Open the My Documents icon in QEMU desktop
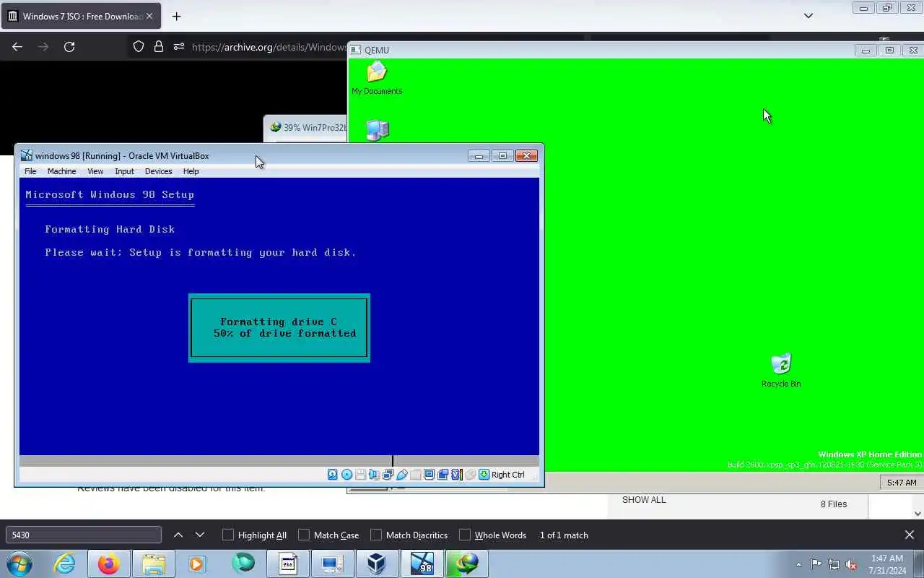The height and width of the screenshot is (578, 924). (377, 78)
